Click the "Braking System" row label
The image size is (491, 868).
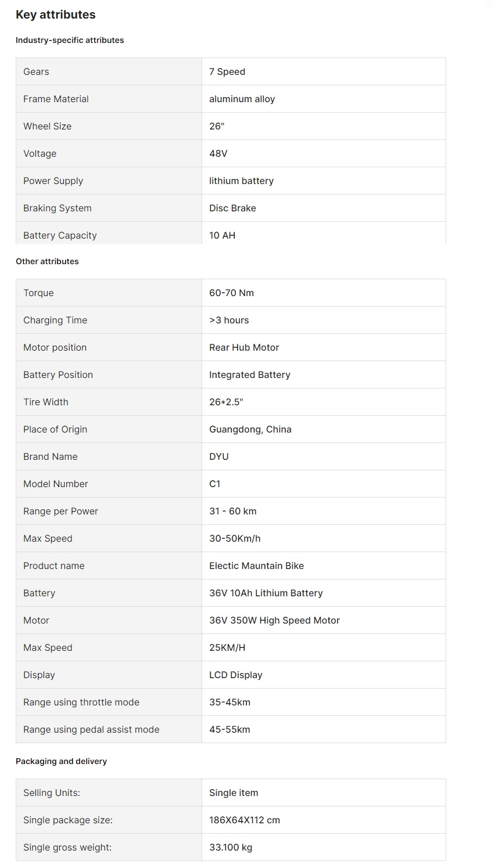click(x=58, y=208)
